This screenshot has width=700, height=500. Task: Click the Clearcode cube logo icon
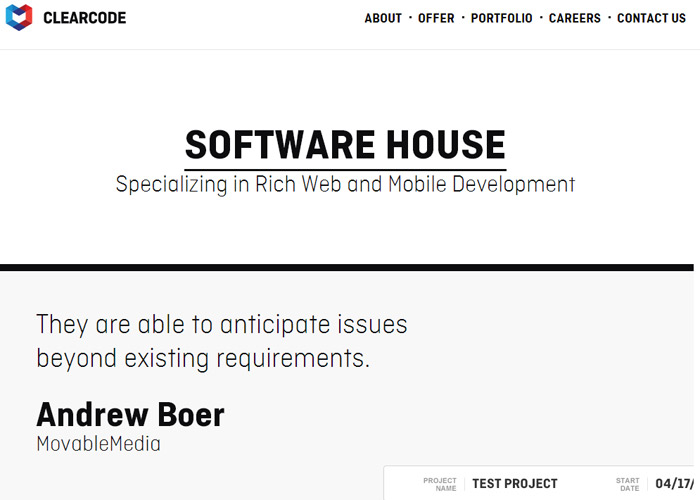click(19, 17)
